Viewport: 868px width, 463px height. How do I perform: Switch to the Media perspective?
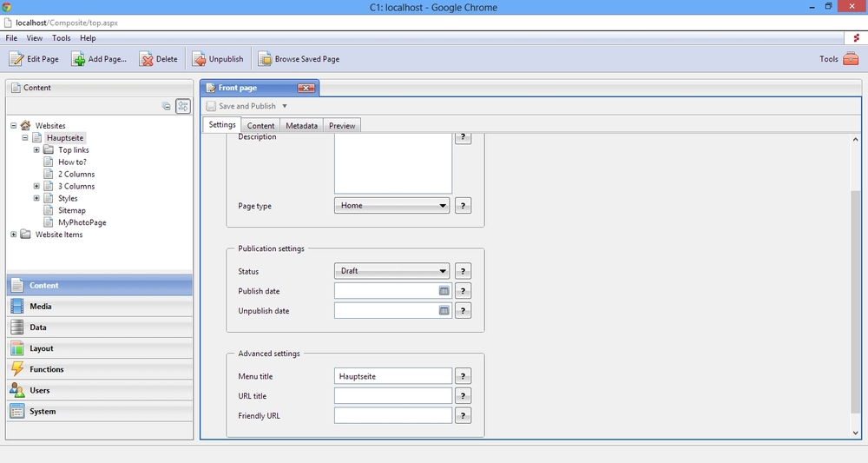[x=41, y=307]
